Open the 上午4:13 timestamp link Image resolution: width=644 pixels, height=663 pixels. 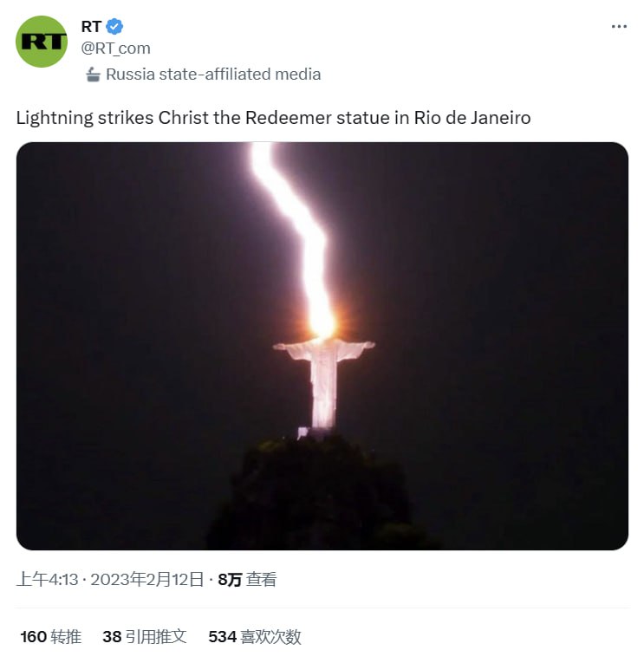[47, 580]
